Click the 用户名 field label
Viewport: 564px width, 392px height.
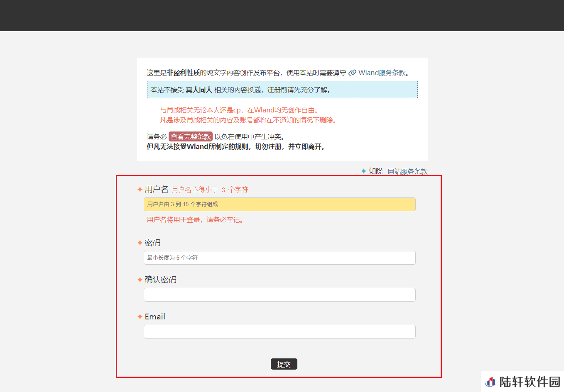(x=156, y=190)
